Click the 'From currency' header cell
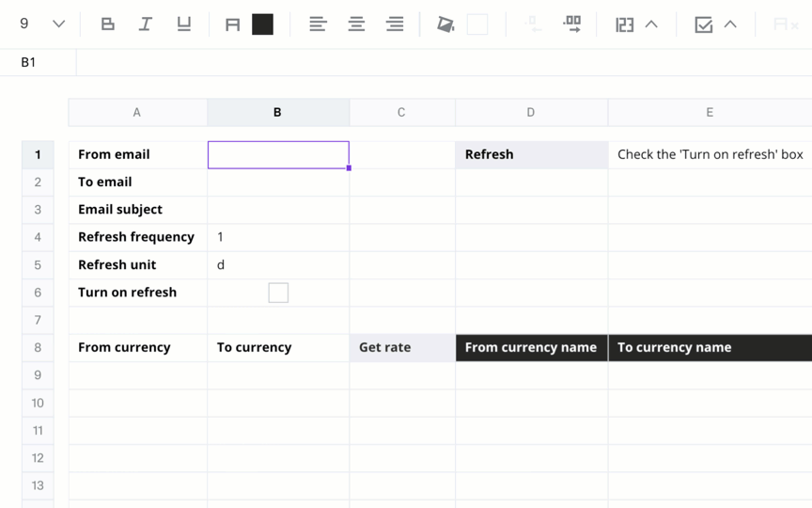812x508 pixels. click(x=138, y=348)
